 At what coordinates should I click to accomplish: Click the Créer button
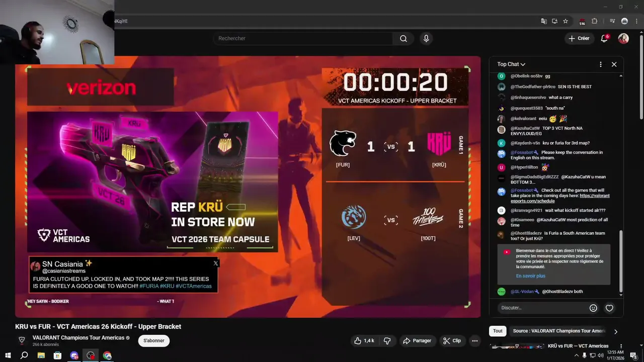pos(579,38)
